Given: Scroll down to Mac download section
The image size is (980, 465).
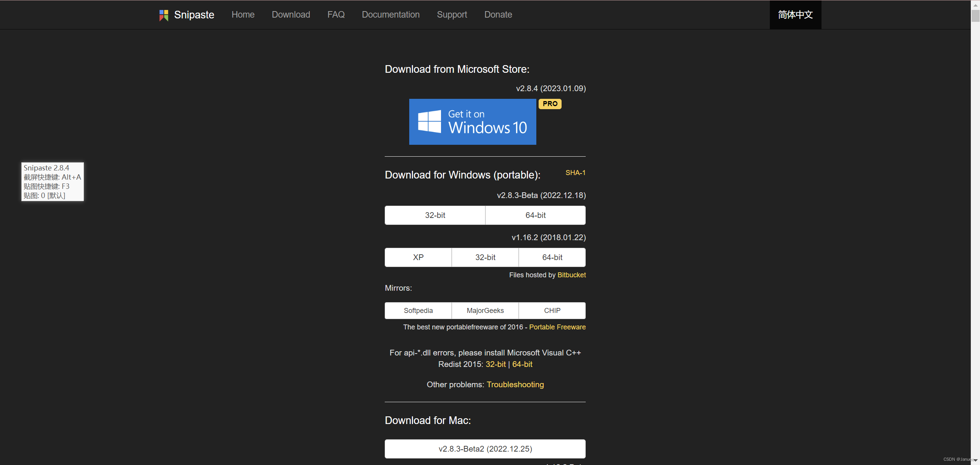Looking at the screenshot, I should coord(428,420).
